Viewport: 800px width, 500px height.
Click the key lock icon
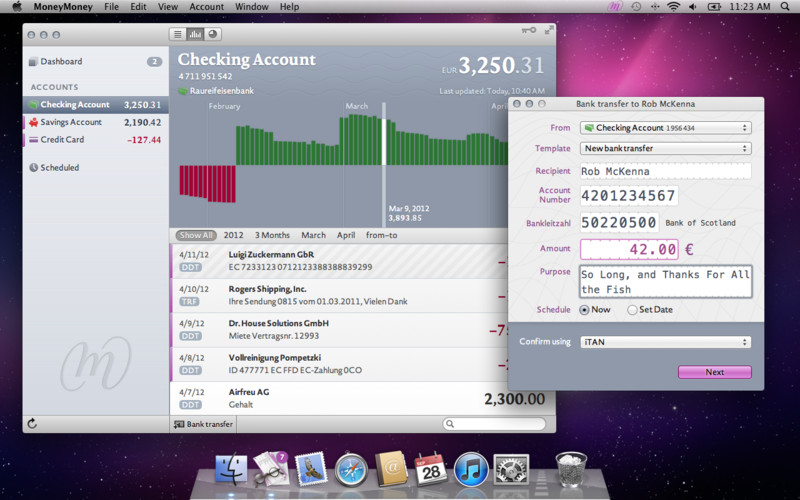coord(529,31)
